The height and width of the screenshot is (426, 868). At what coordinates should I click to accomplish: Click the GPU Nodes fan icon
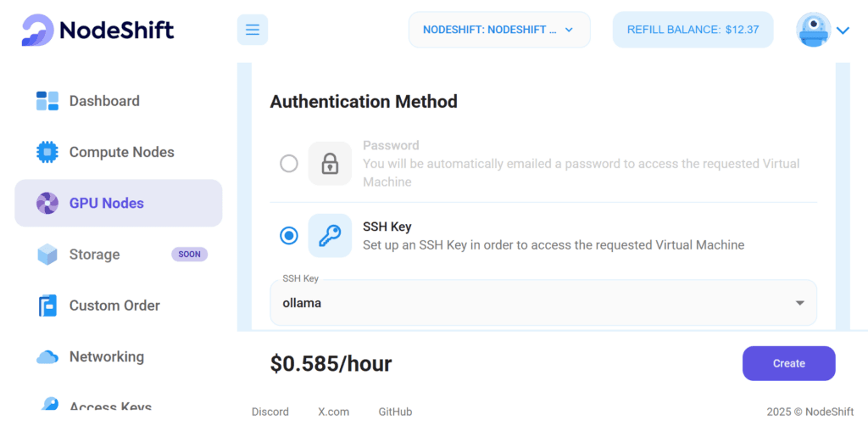tap(47, 204)
